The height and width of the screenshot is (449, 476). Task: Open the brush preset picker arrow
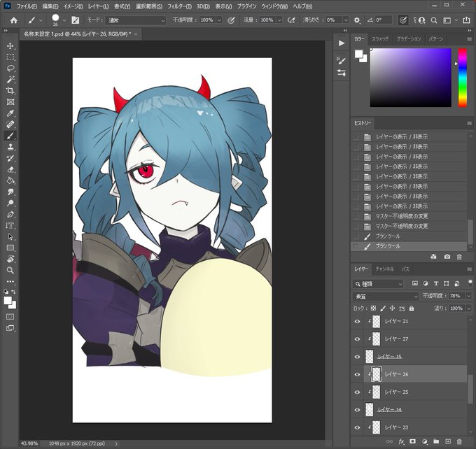point(64,20)
